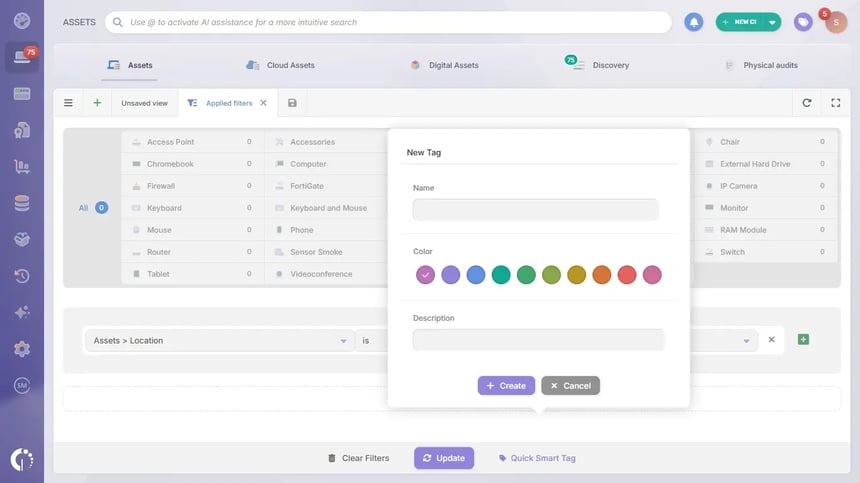Select the teal color swatch

click(x=500, y=275)
